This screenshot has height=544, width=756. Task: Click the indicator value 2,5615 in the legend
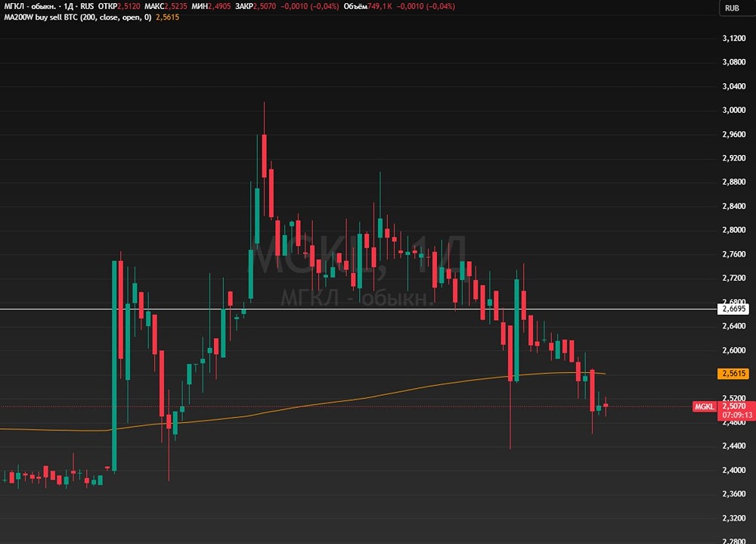(x=167, y=17)
